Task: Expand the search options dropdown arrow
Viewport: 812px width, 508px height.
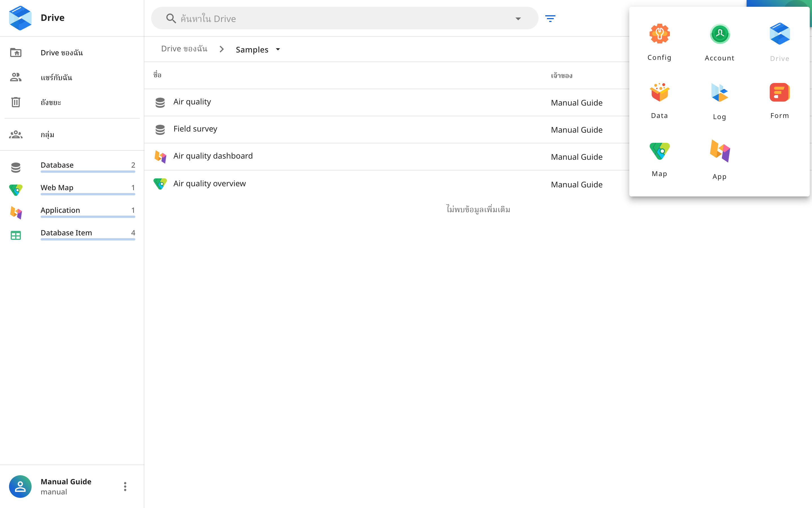Action: (518, 18)
